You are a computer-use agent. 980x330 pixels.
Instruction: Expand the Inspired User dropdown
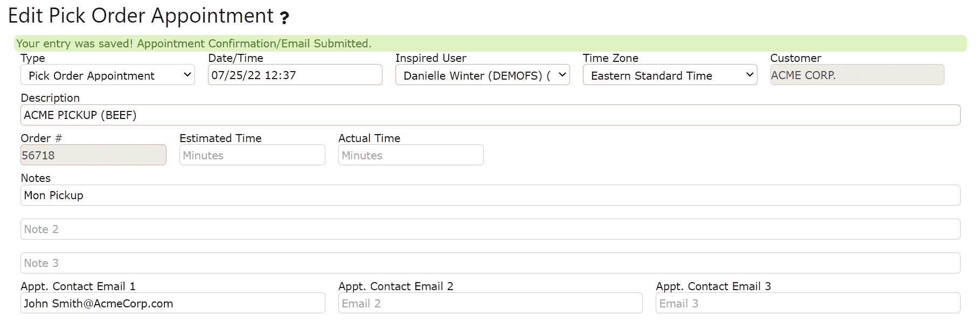click(x=482, y=75)
